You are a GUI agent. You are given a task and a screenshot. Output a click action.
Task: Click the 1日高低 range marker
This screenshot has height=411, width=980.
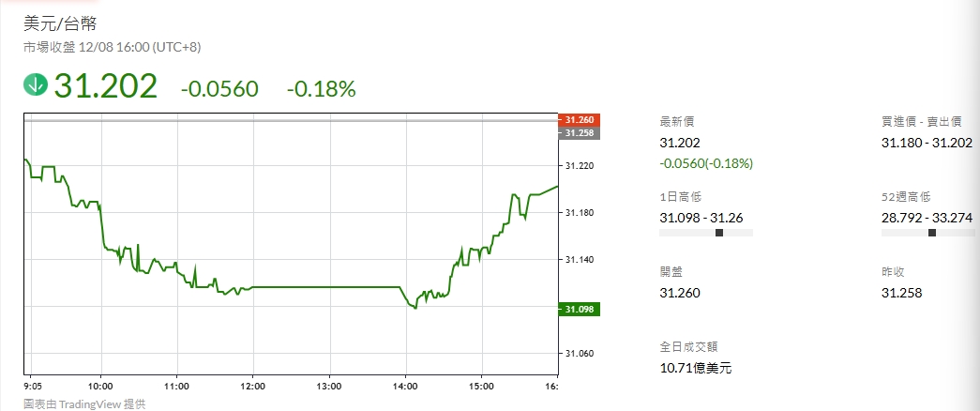[x=719, y=233]
